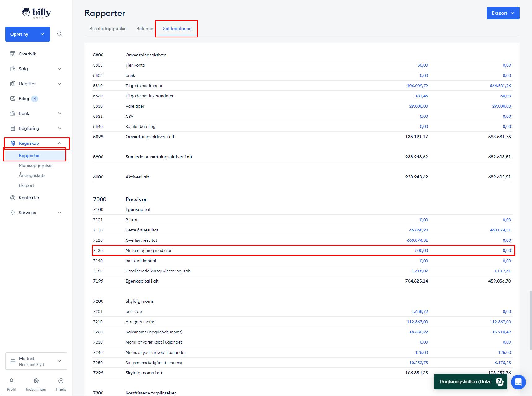Screen dimensions: 532x396
Task: Click Bogføringshelten (Beta) button
Action: 470,382
